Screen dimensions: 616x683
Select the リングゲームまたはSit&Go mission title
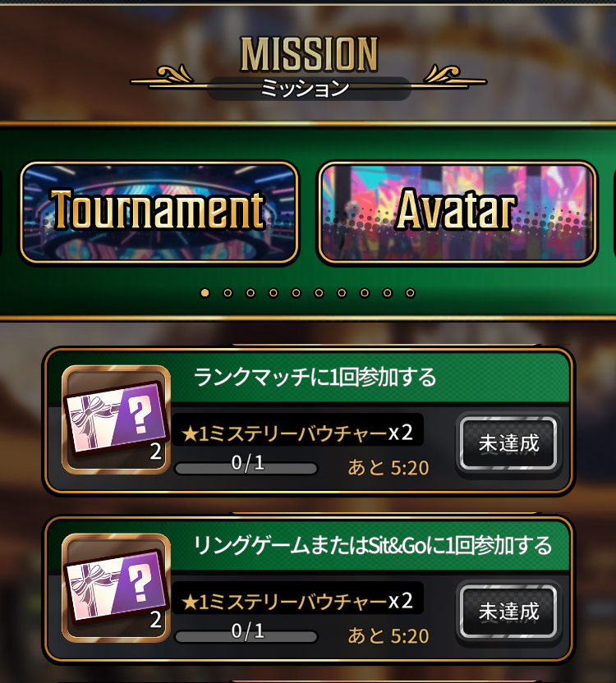373,545
